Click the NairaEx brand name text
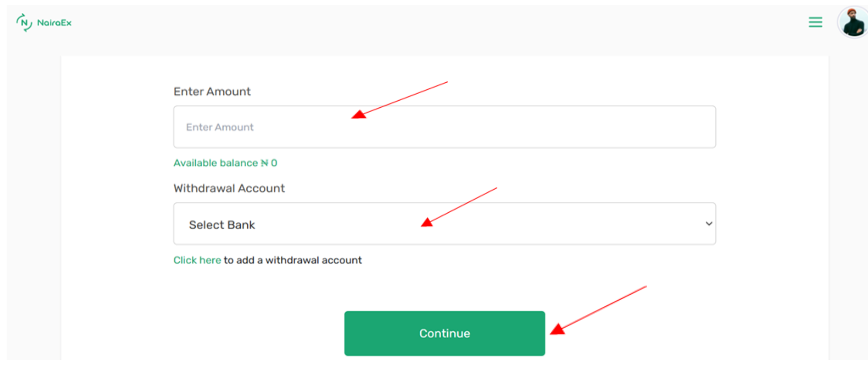868x365 pixels. click(54, 23)
